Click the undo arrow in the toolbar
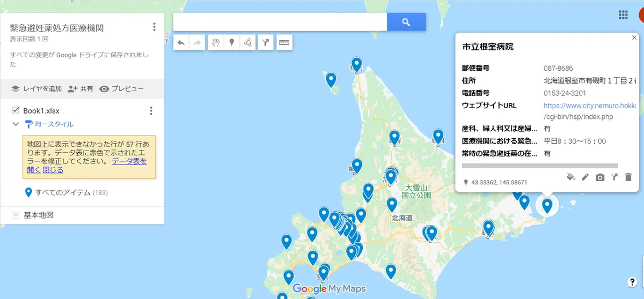Viewport: 644px width, 299px height. [181, 43]
